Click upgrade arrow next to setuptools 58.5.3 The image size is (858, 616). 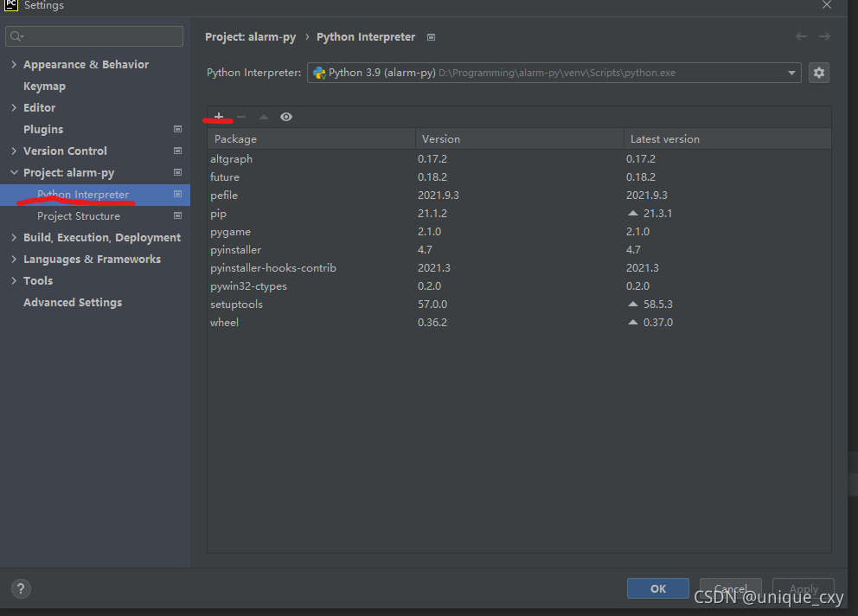(x=633, y=304)
